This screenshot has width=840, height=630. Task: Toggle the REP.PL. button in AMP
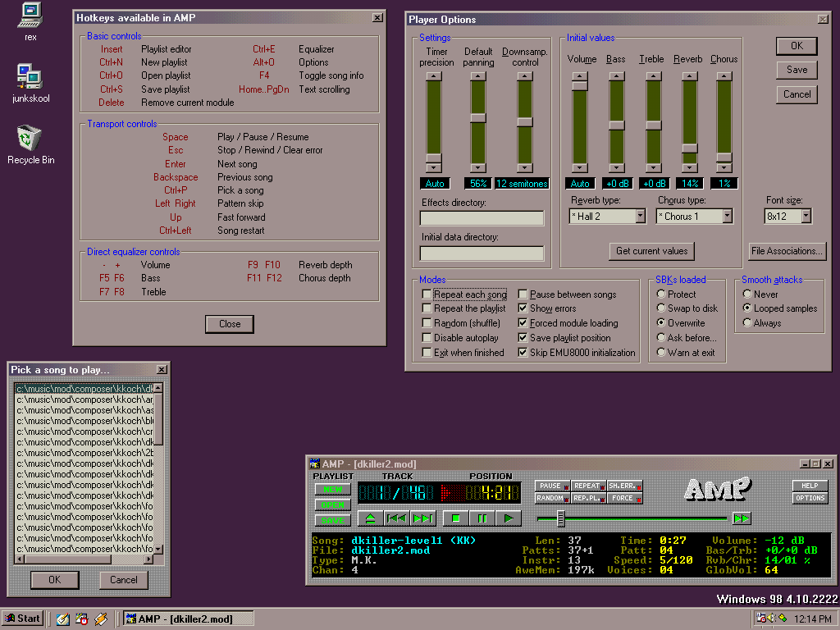[589, 498]
